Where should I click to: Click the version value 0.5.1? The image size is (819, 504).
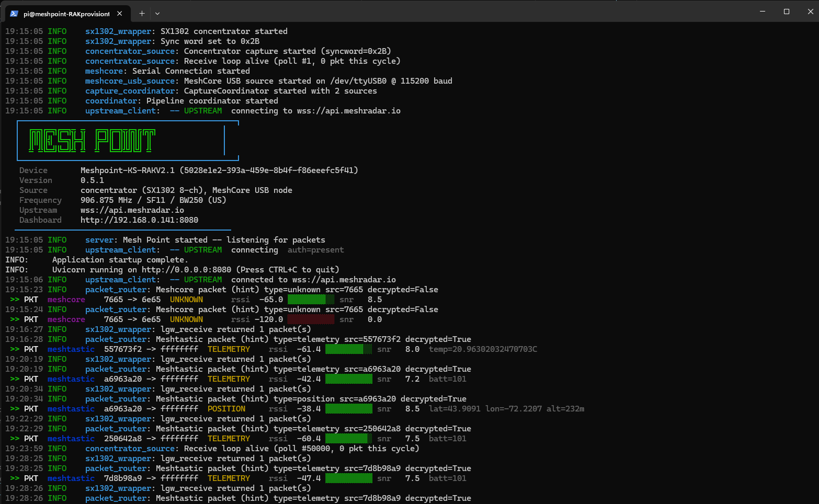(92, 180)
